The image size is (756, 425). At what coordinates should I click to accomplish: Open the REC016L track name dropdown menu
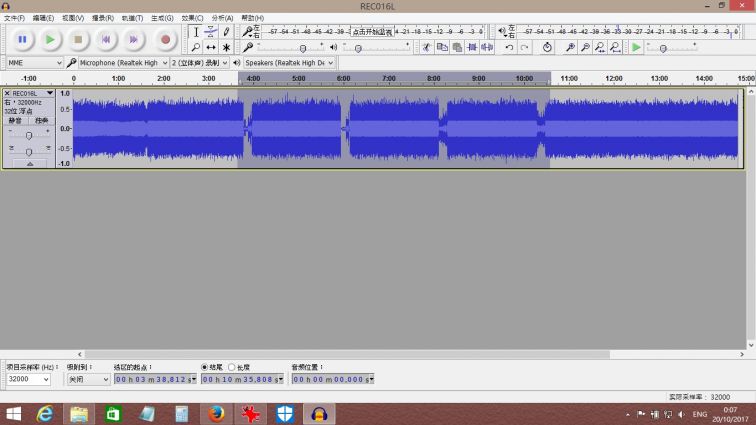(x=50, y=93)
